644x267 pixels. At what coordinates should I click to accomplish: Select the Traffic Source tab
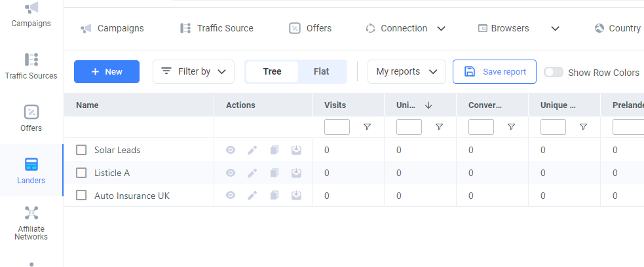point(216,28)
